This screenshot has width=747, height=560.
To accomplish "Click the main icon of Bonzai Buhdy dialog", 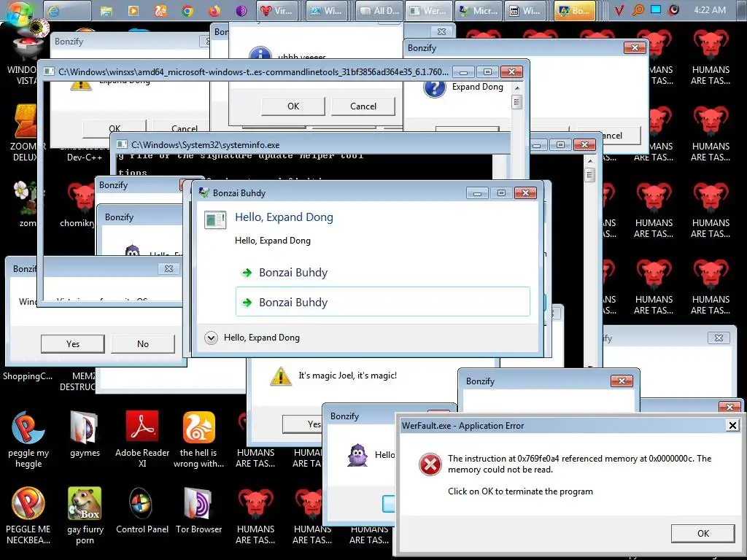I will (x=215, y=220).
